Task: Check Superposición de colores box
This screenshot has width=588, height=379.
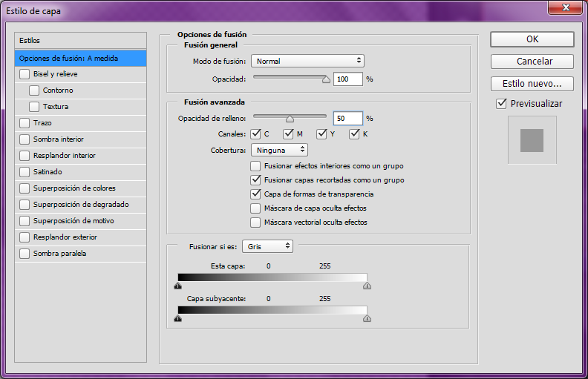Action: [x=24, y=188]
